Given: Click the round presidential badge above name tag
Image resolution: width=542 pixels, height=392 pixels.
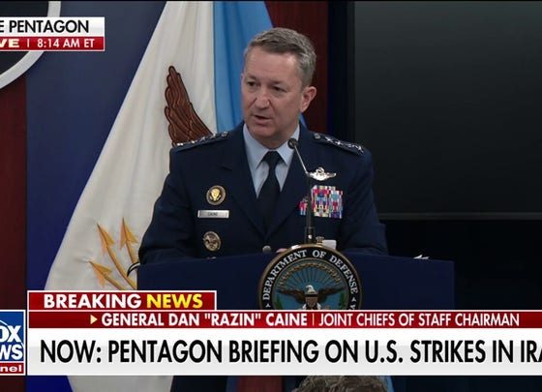Looking at the screenshot, I should [216, 196].
